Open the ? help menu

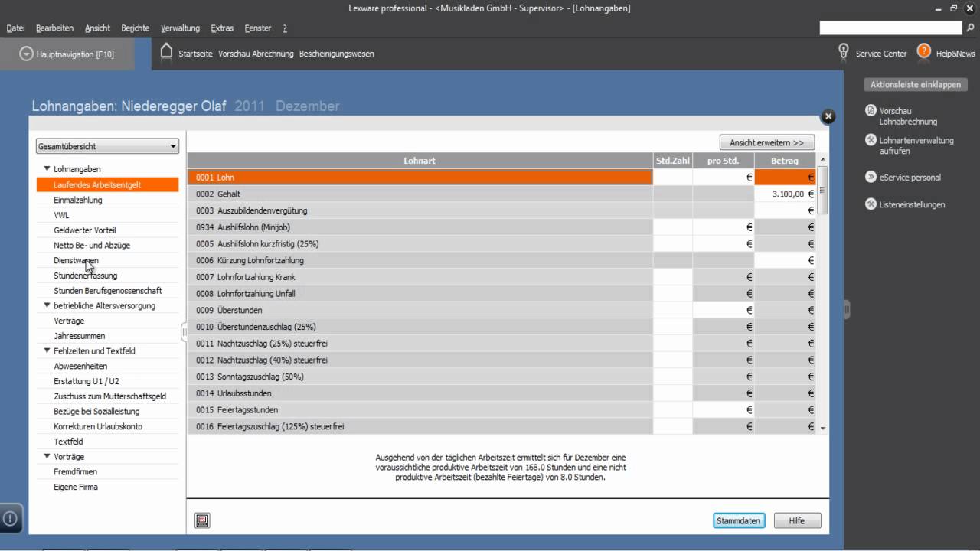pyautogui.click(x=285, y=28)
